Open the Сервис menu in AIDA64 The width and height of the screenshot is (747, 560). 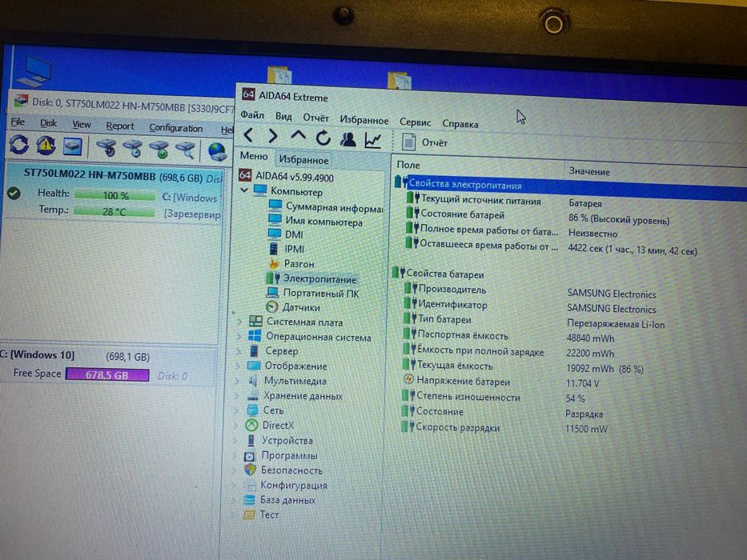click(415, 122)
